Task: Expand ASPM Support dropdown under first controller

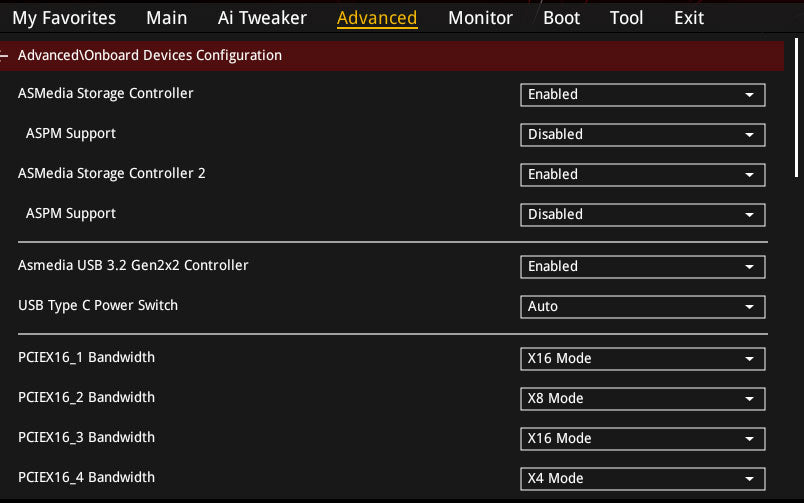Action: point(642,135)
